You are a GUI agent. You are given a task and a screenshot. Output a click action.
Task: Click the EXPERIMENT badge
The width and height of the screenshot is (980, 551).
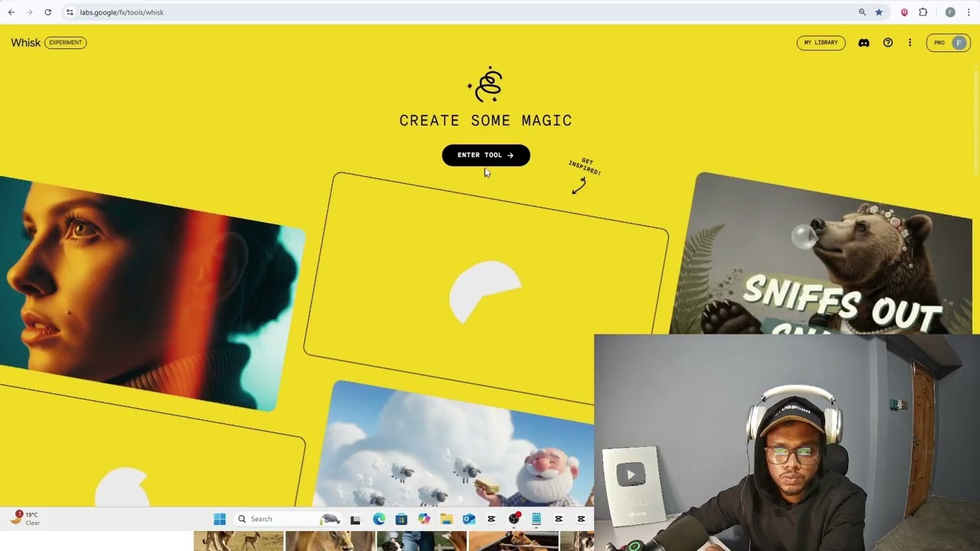click(x=66, y=43)
